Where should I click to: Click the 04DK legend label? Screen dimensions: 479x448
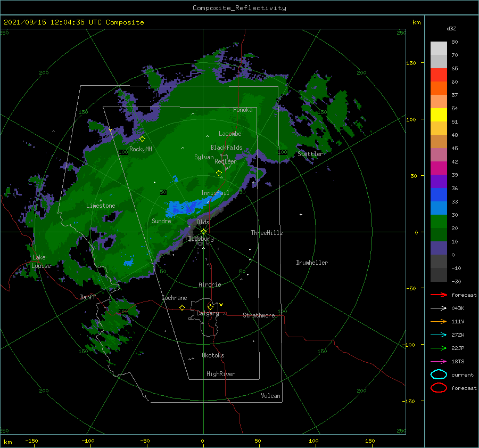[458, 308]
